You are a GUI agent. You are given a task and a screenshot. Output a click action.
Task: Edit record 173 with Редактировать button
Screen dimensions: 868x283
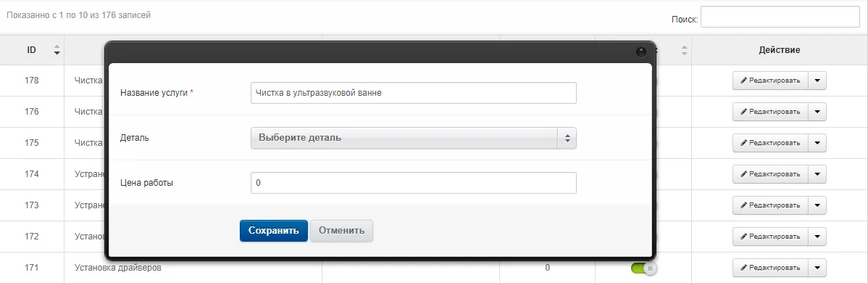pos(771,205)
